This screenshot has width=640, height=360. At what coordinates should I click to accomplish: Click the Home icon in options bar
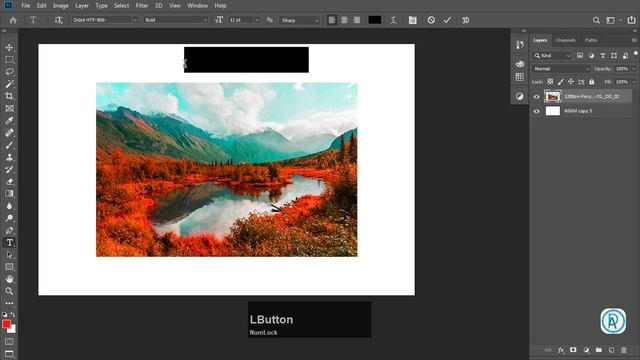click(13, 20)
